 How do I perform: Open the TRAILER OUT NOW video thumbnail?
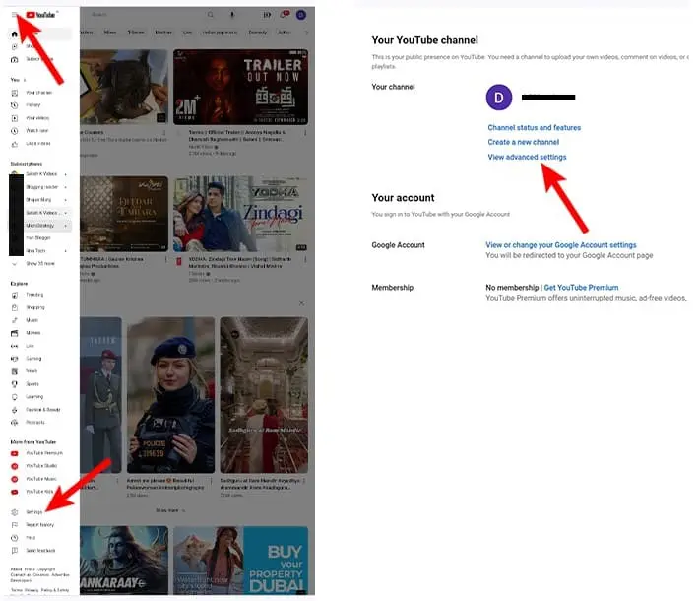pos(240,87)
